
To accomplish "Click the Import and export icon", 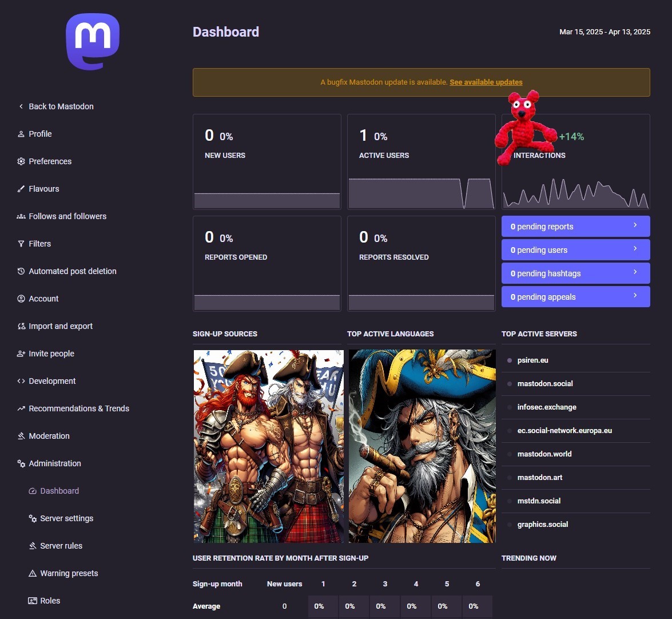I will 21,326.
